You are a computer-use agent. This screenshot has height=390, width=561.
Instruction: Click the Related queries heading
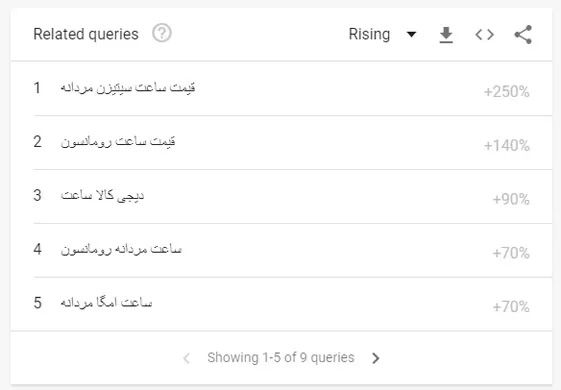point(86,34)
